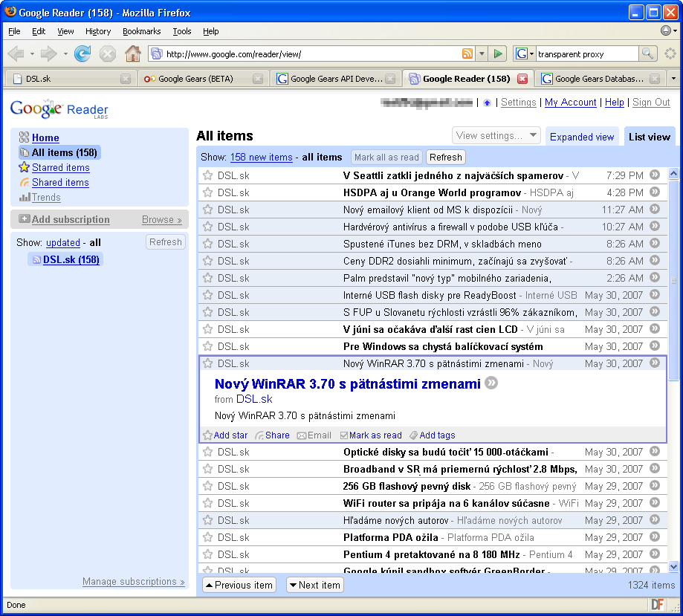The width and height of the screenshot is (683, 616).
Task: Open the address bar URL history dropdown
Action: coord(482,54)
